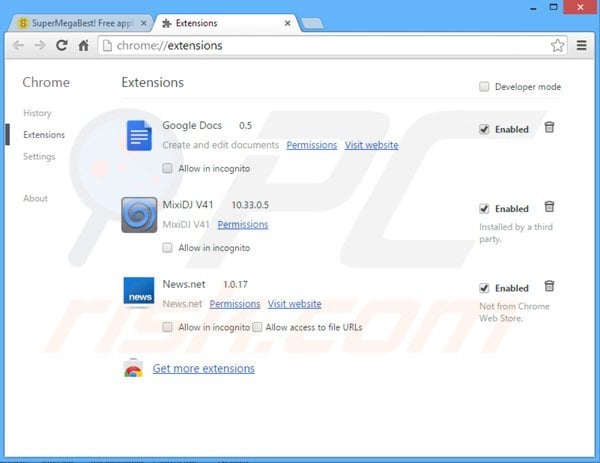Click 'Not from Chrome Web Store.' note

514,312
